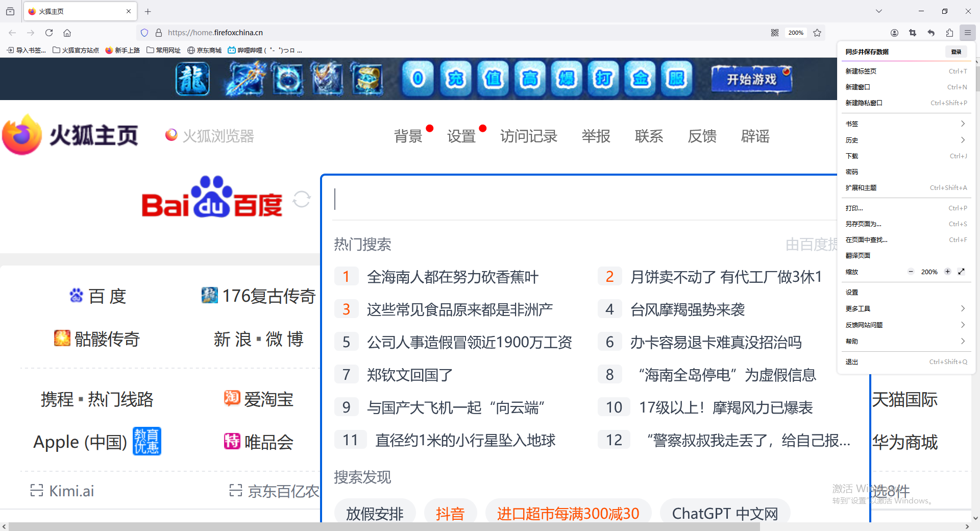
Task: Zoom out with the minus button
Action: 911,272
